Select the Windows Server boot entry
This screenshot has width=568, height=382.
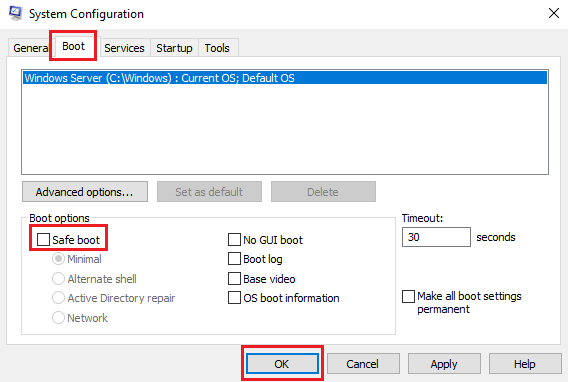click(285, 78)
